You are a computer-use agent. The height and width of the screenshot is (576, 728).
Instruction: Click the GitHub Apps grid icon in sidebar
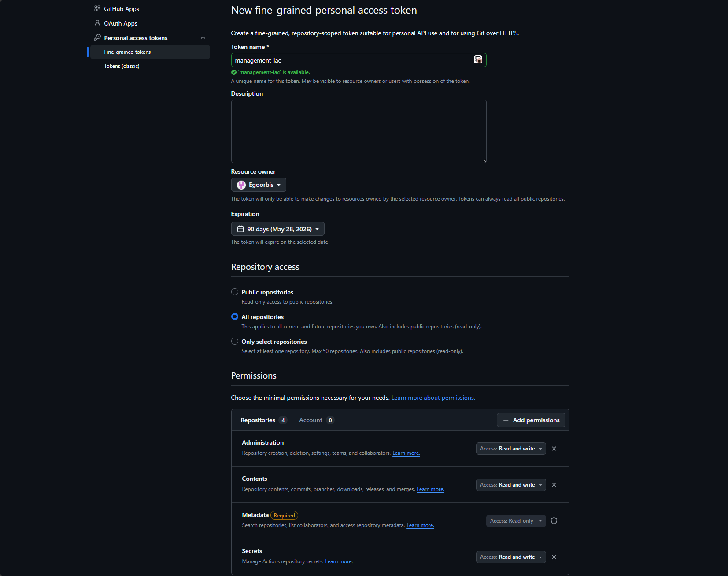click(97, 8)
